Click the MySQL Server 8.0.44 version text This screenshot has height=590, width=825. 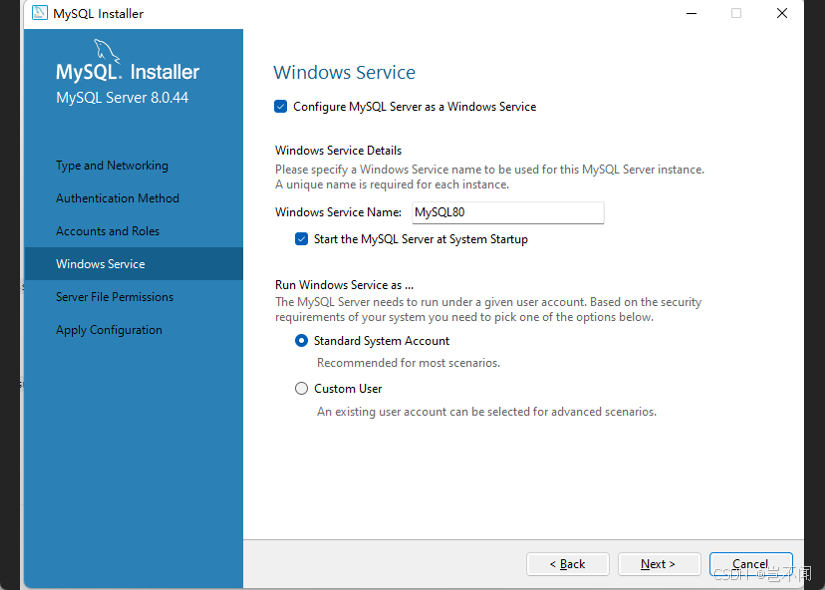coord(122,98)
